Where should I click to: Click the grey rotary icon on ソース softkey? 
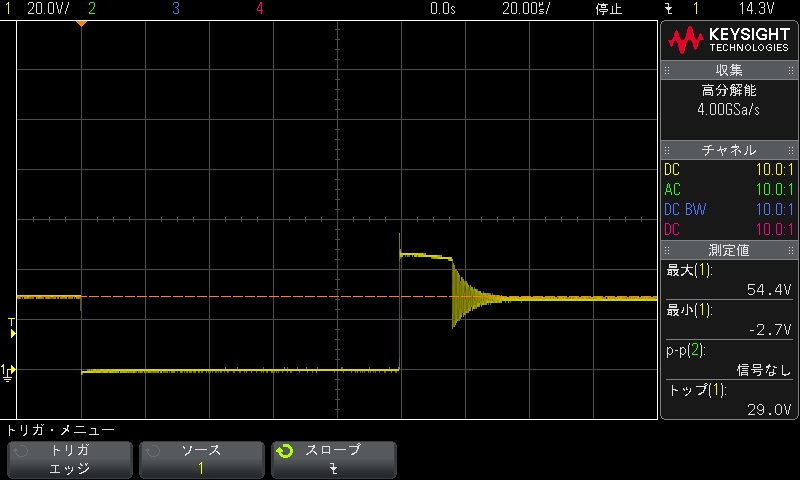151,451
